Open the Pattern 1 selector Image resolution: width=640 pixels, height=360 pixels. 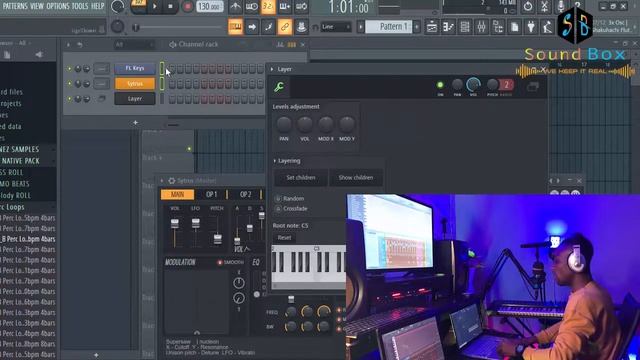coord(389,27)
